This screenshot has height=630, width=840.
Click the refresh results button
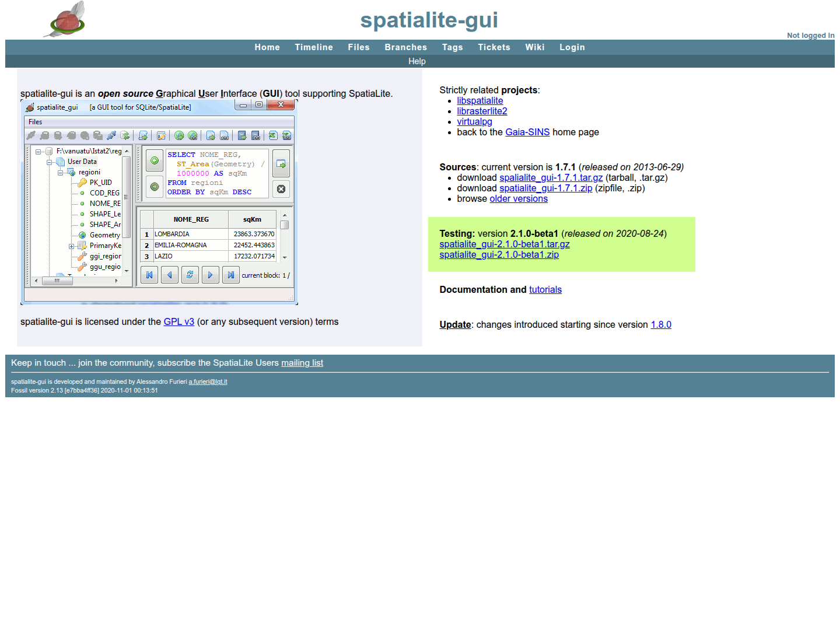190,275
